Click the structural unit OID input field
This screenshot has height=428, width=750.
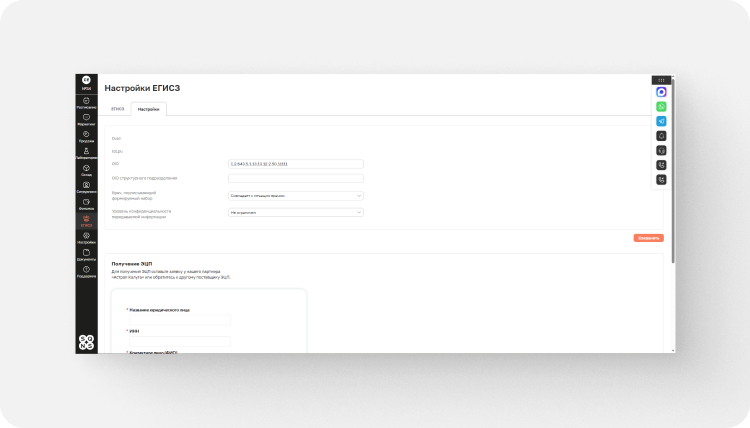click(296, 178)
